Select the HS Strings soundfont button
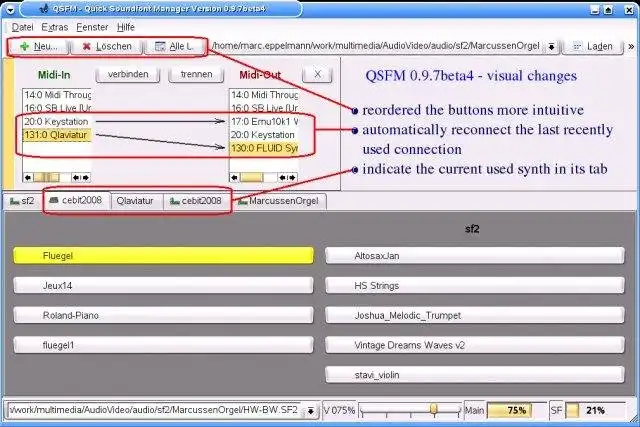This screenshot has width=640, height=427. 475,285
